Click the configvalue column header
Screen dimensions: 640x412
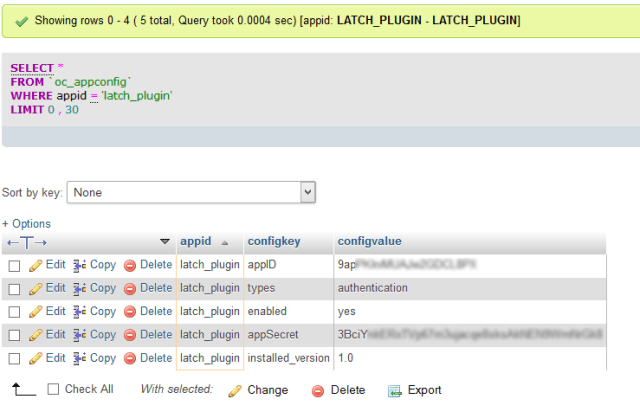point(369,242)
